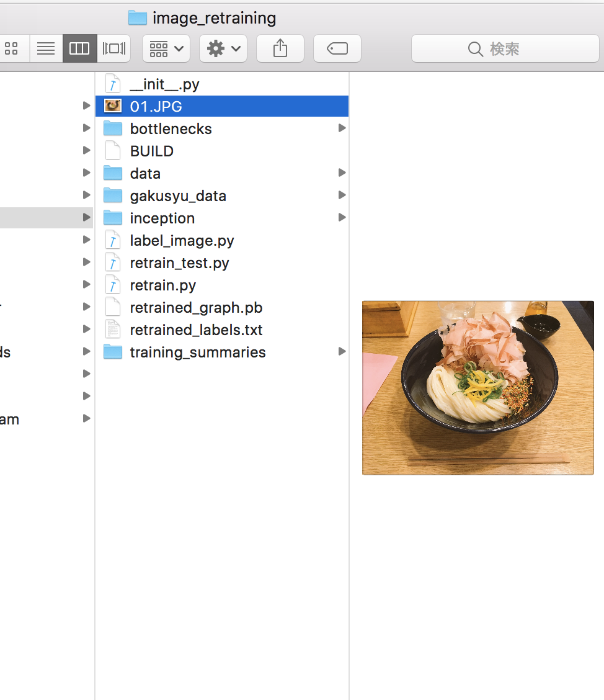604x700 pixels.
Task: Switch to icon view in the toolbar
Action: (12, 48)
